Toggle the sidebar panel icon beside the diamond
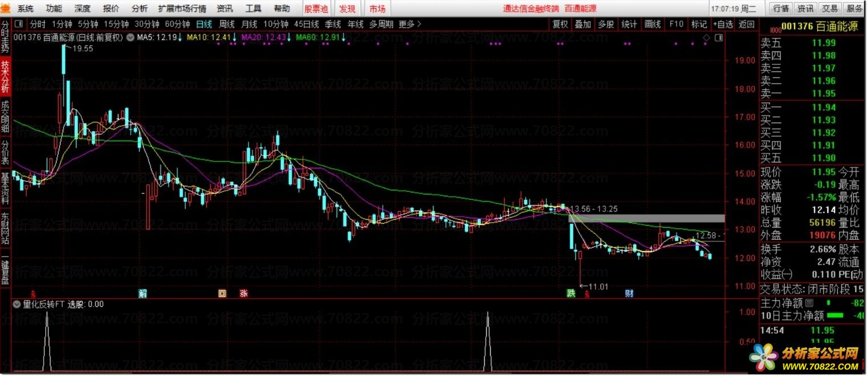 pyautogui.click(x=718, y=38)
